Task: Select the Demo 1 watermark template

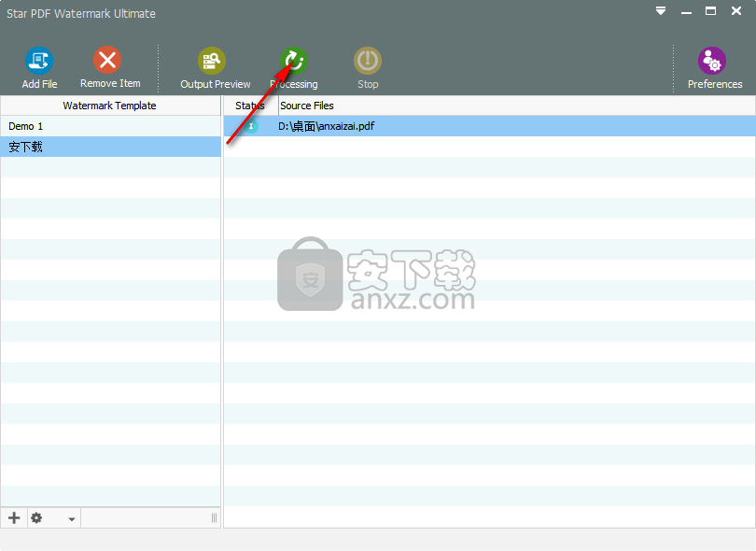Action: [110, 126]
